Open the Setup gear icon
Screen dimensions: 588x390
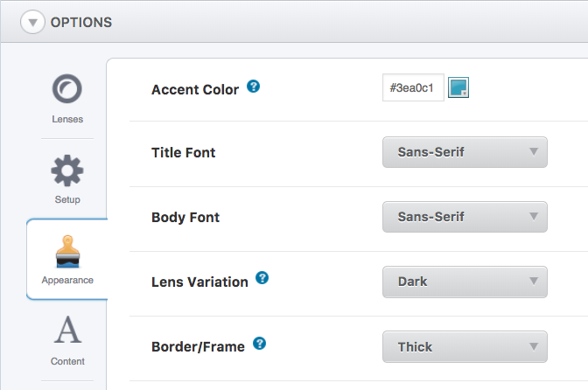(x=67, y=170)
